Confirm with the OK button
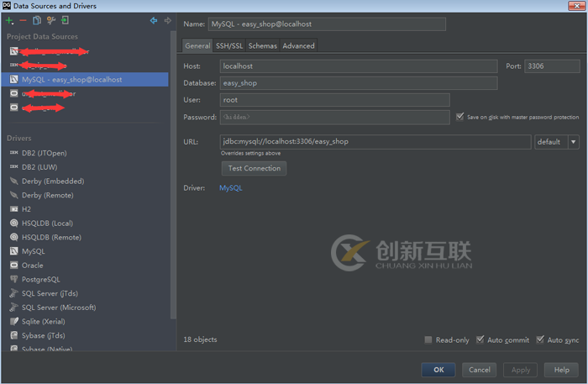 [x=438, y=370]
